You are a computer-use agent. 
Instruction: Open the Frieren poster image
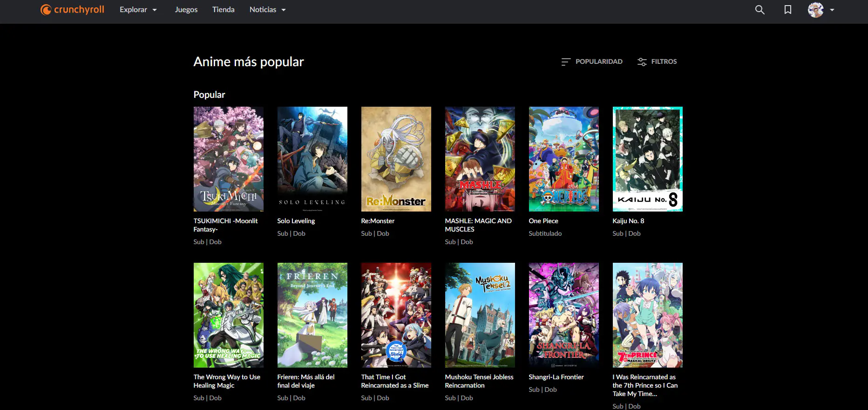[x=312, y=315]
